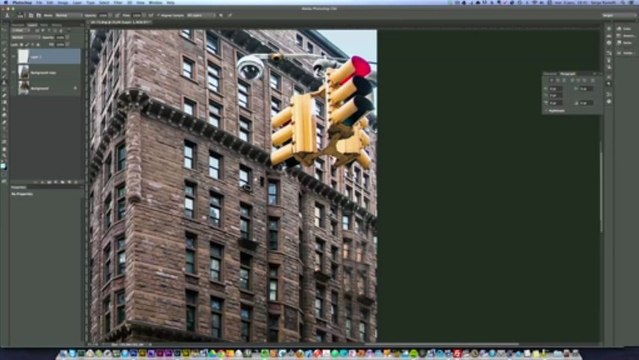Toggle lock image pixels
The width and height of the screenshot is (639, 360).
27,44
